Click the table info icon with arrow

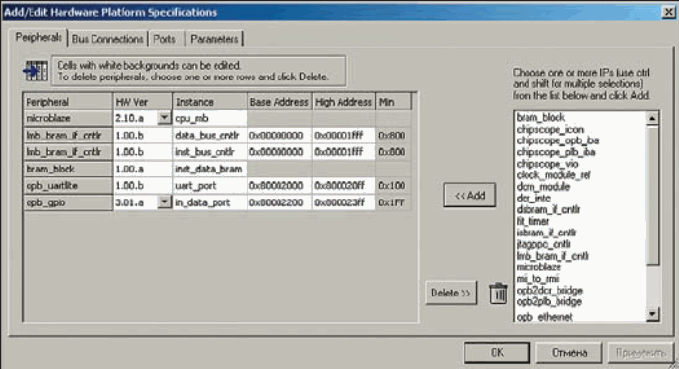[x=36, y=71]
